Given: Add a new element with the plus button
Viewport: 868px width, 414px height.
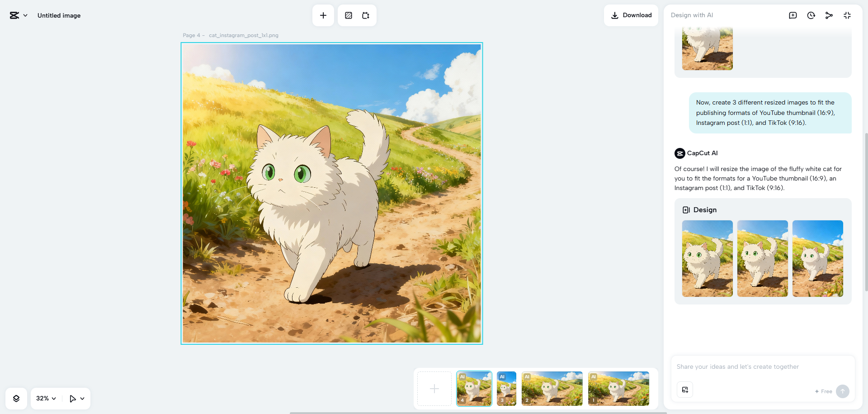Looking at the screenshot, I should pos(323,15).
